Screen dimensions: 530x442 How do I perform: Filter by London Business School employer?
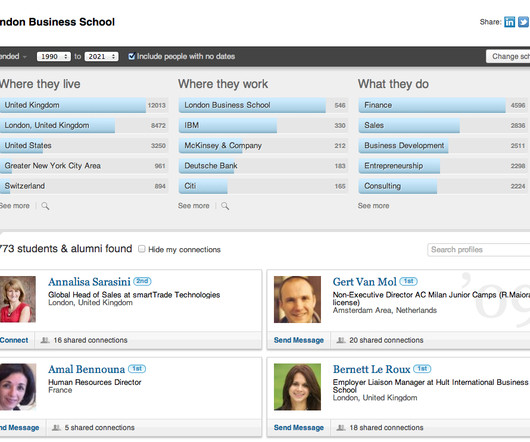[x=264, y=105]
